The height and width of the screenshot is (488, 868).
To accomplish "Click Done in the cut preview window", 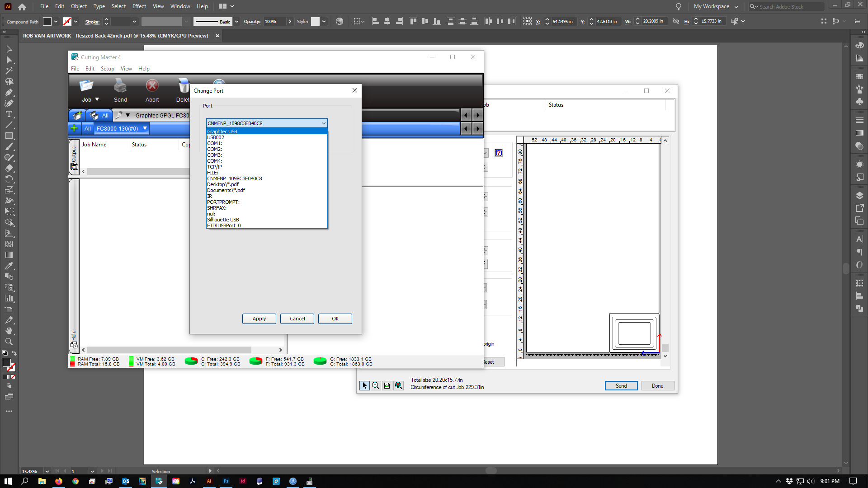I will [657, 385].
